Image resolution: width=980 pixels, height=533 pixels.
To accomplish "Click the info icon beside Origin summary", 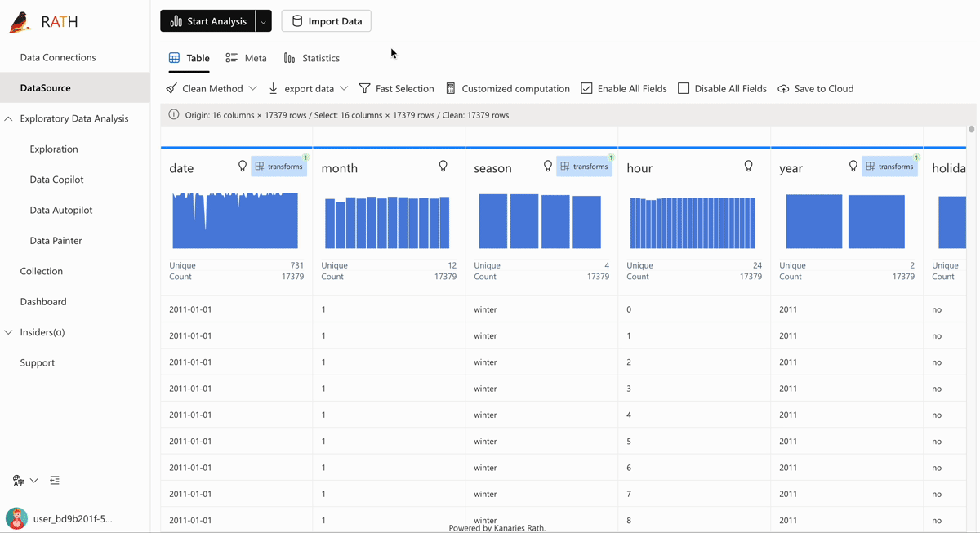I will [x=173, y=115].
